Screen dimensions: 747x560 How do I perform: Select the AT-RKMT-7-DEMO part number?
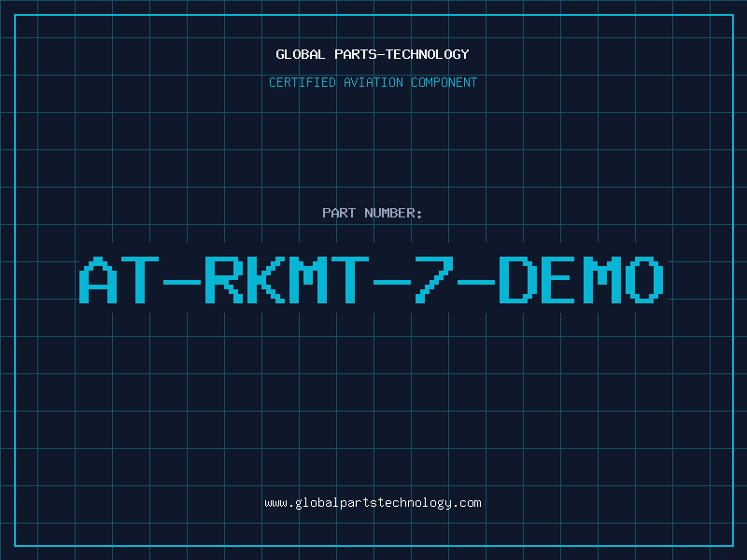click(373, 280)
